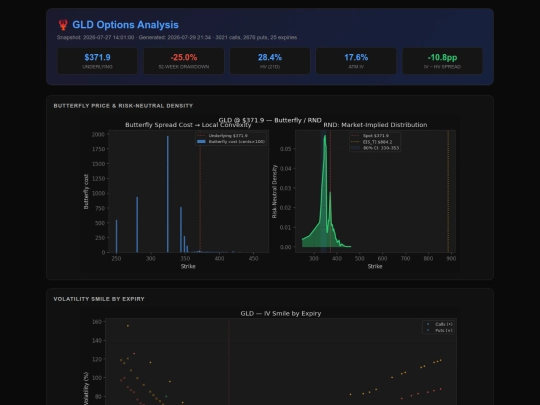
Task: Click the 160 tick on the IV smile axis
Action: click(x=97, y=322)
